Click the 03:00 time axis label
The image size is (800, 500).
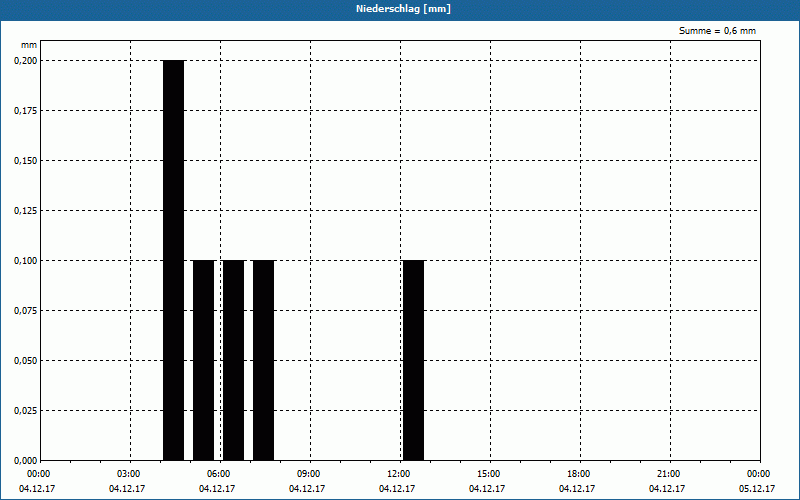coord(129,474)
